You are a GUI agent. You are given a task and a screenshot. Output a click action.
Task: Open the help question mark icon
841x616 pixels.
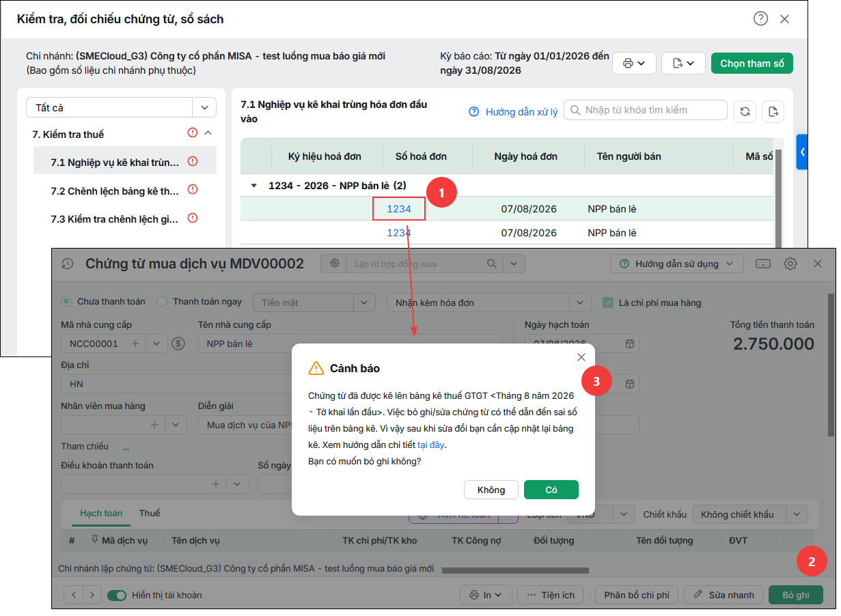point(760,18)
